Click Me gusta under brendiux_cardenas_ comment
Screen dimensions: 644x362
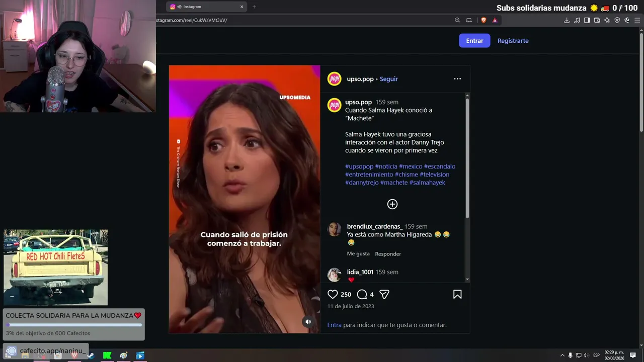pos(358,254)
